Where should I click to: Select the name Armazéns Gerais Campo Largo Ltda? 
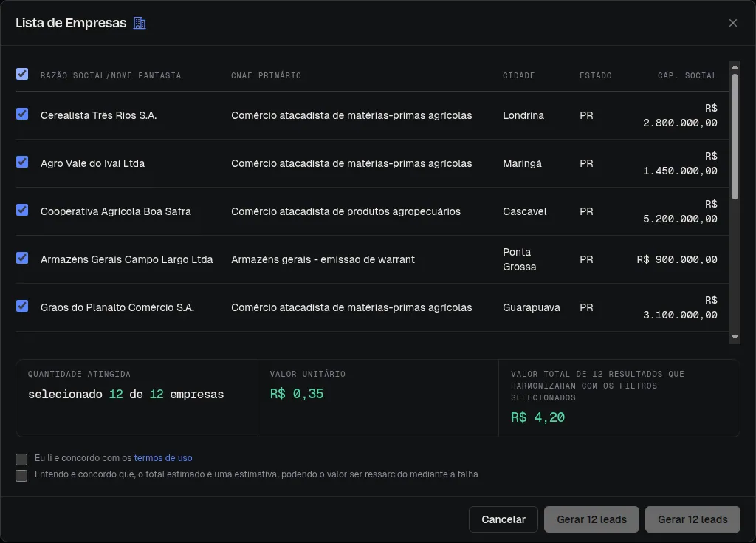pyautogui.click(x=126, y=259)
